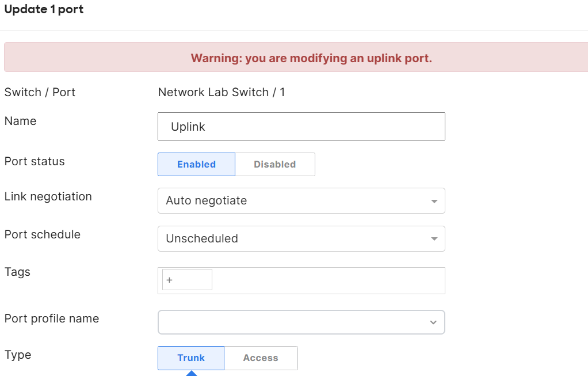This screenshot has height=376, width=588.
Task: Switch port type to Access
Action: pos(261,358)
